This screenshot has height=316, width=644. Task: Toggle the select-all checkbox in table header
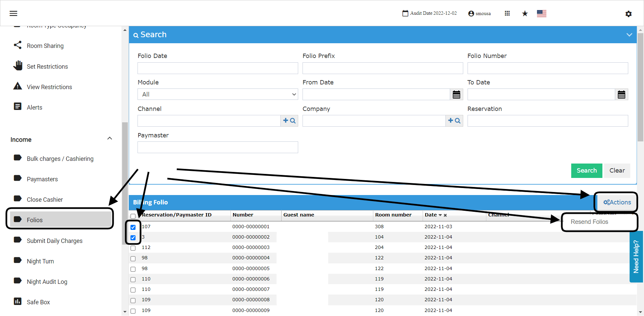(x=133, y=216)
